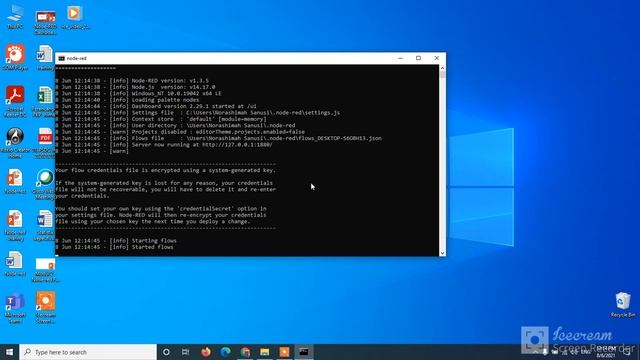Click the 'You should set your own key' line
The width and height of the screenshot is (640, 360).
161,209
